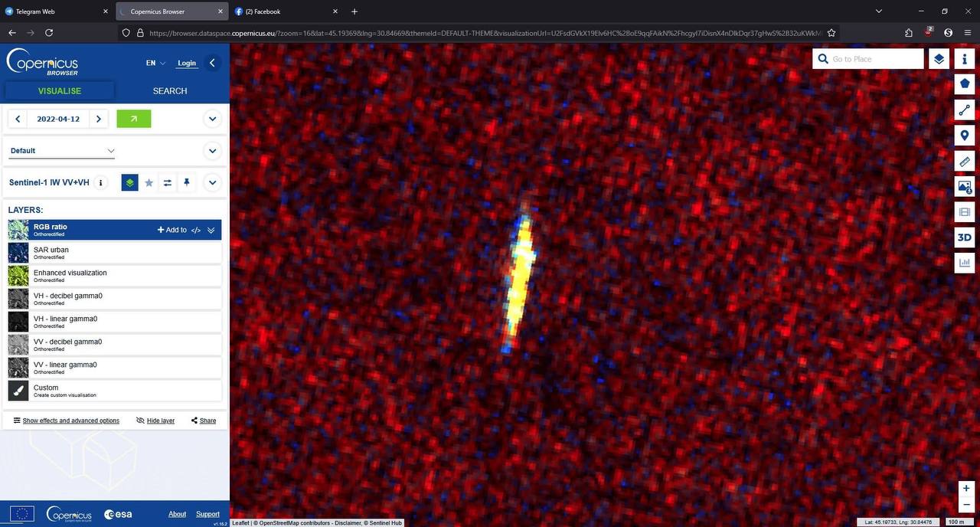Open the Default theme dropdown
This screenshot has width=980, height=527.
pyautogui.click(x=62, y=151)
